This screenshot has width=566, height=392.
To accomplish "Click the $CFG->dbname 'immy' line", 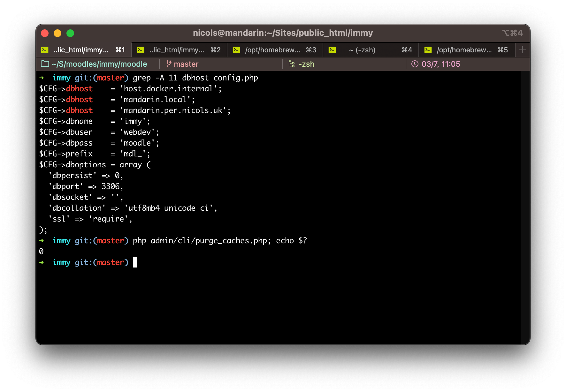I will tap(95, 121).
